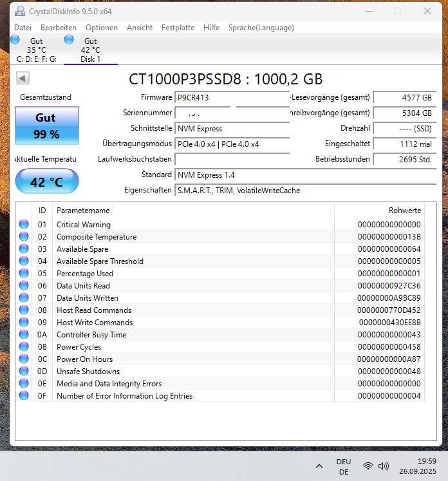Click the blue status orb for drive C: D: E: F: G:
448x481 pixels.
pos(15,39)
